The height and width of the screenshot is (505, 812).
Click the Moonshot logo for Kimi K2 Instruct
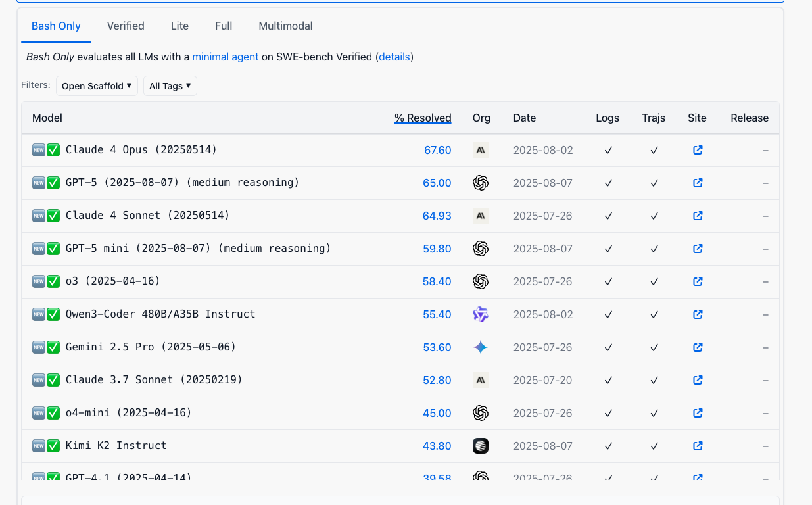pyautogui.click(x=480, y=446)
